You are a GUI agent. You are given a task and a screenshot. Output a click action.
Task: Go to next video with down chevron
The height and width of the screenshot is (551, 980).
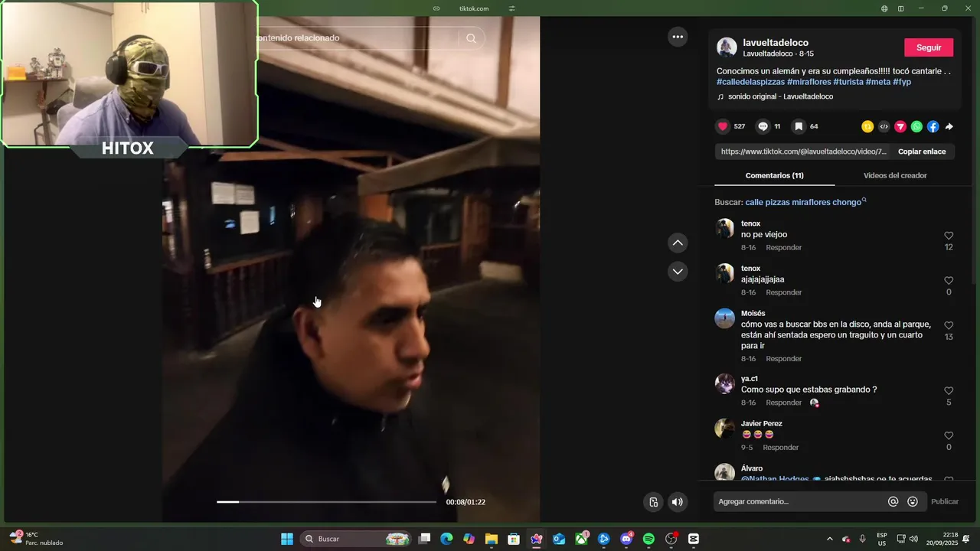pyautogui.click(x=678, y=272)
